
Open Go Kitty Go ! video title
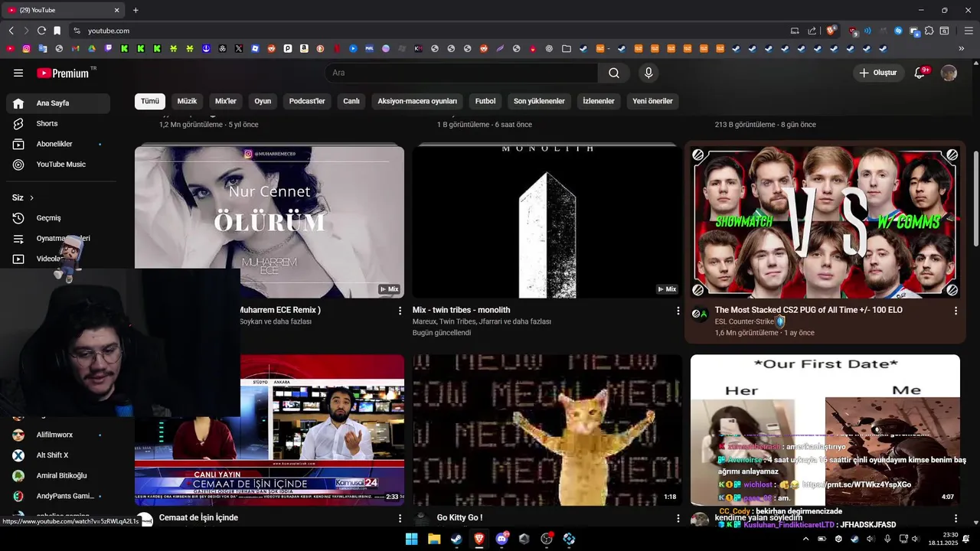click(459, 518)
